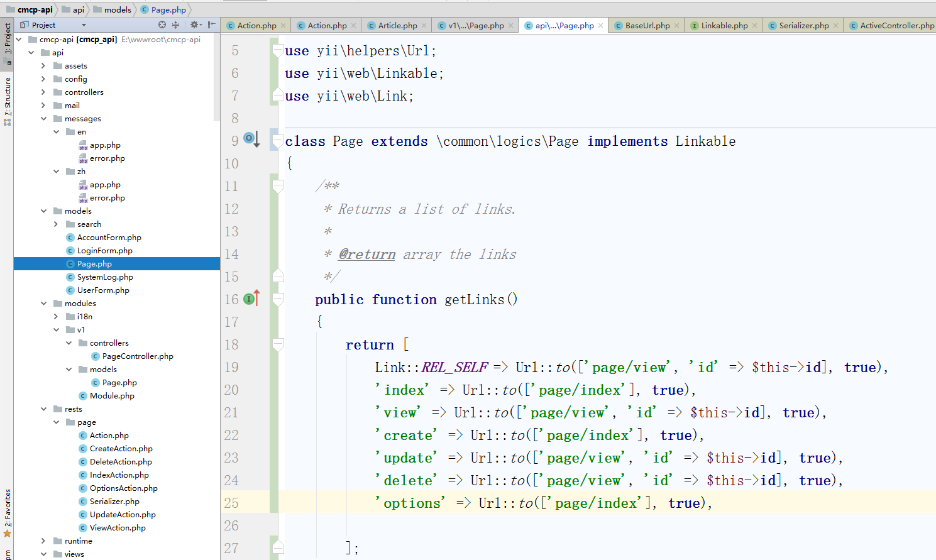
Task: Switch to the Linkable.php tab
Action: coord(724,26)
